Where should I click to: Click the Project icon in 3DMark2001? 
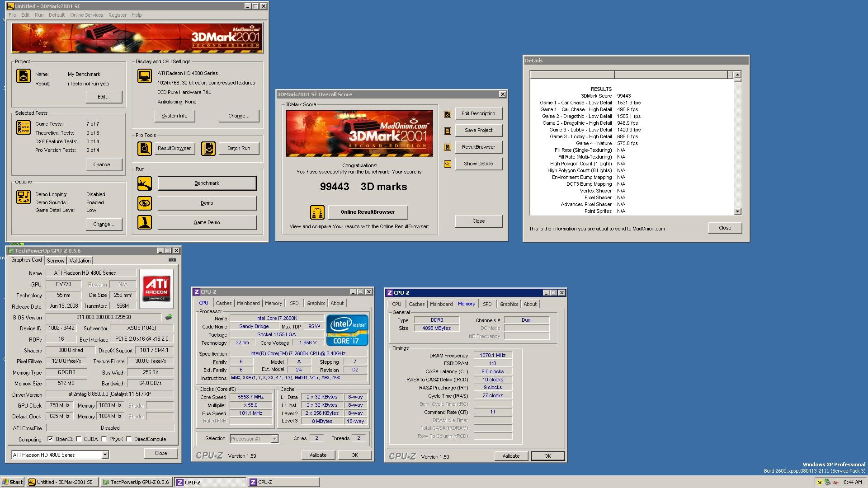tap(24, 76)
